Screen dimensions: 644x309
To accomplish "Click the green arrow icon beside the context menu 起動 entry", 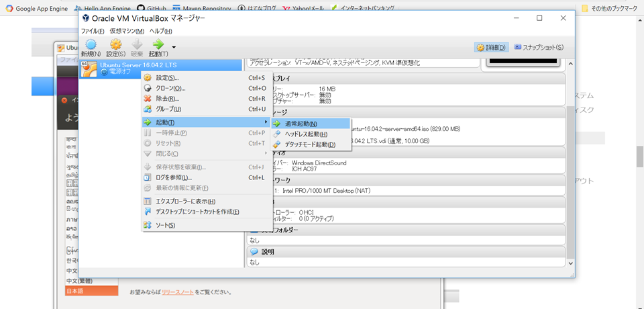I will point(148,122).
